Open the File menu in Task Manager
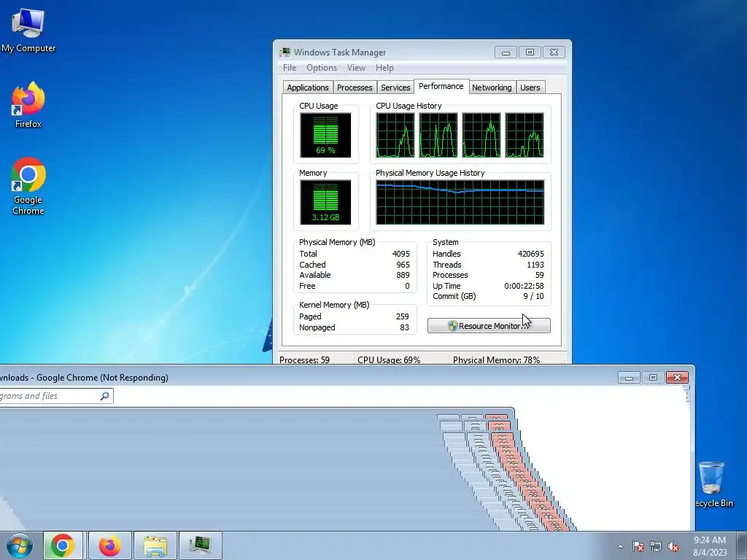Viewport: 747px width, 560px height. (x=289, y=68)
